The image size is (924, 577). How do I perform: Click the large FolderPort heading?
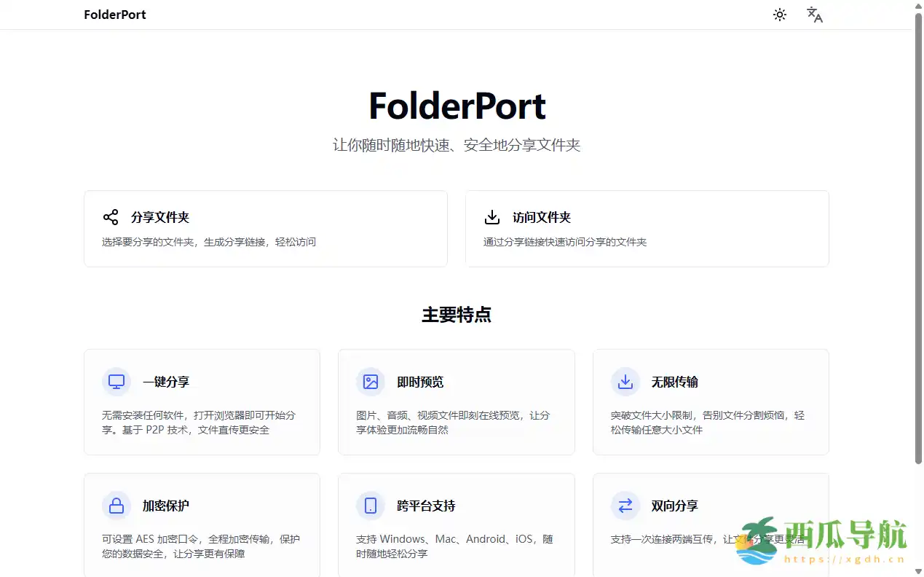click(457, 106)
